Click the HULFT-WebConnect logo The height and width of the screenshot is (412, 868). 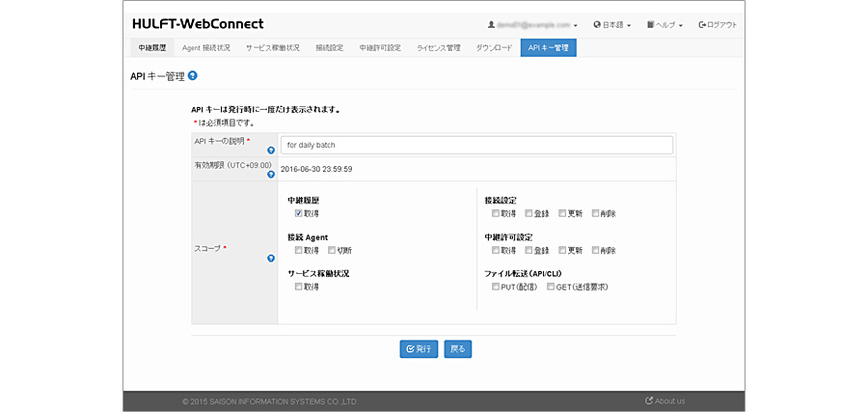tap(198, 24)
